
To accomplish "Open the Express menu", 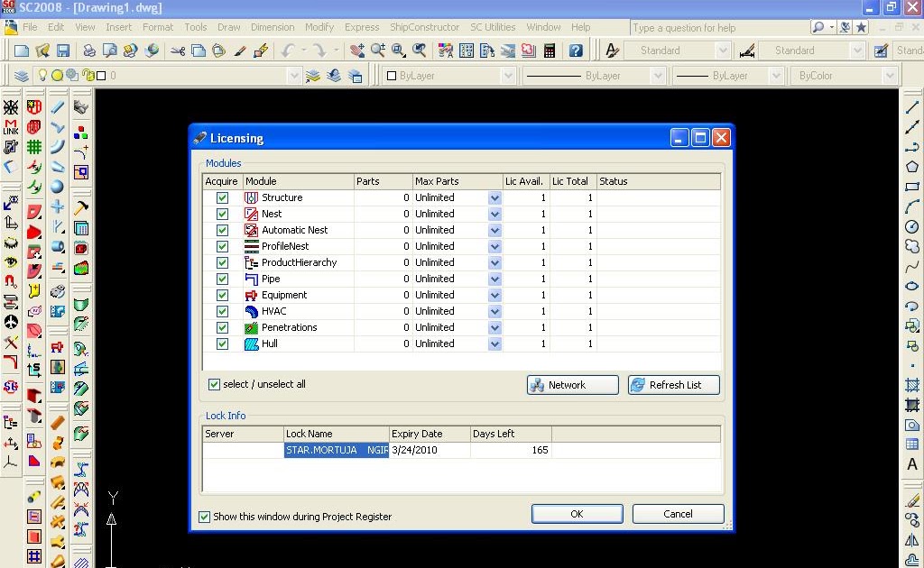I will (x=362, y=27).
